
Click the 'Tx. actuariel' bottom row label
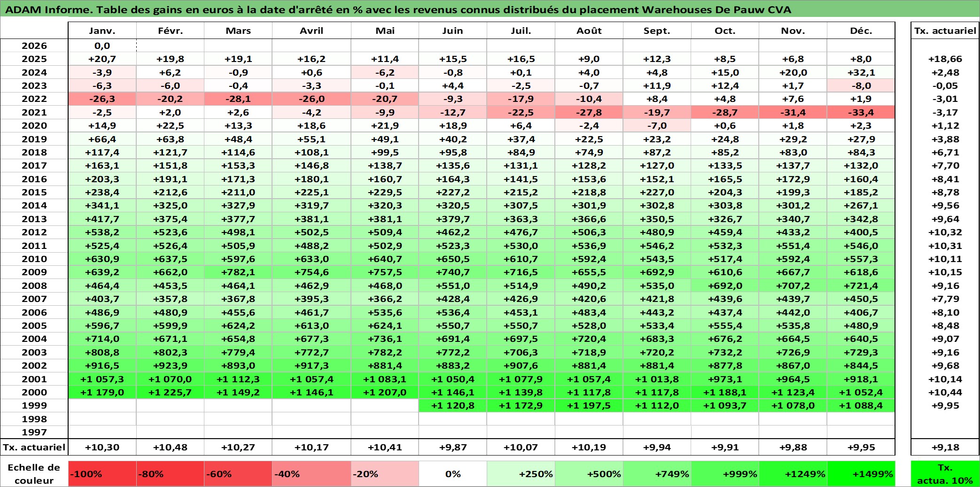point(34,448)
